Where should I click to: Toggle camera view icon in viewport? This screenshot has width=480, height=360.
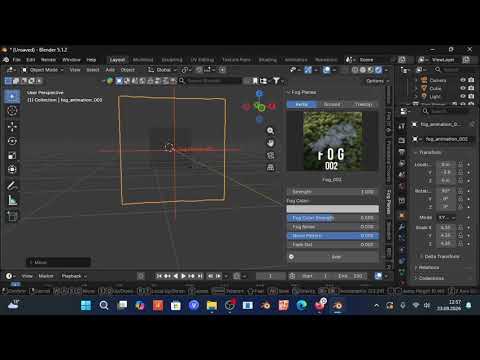click(x=270, y=155)
